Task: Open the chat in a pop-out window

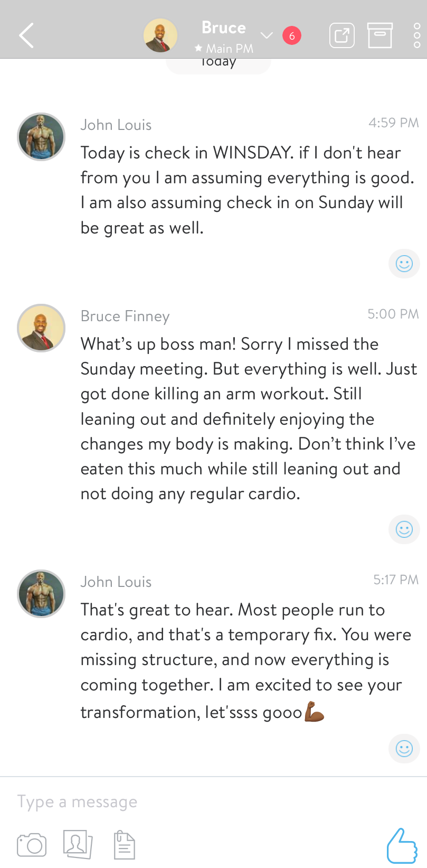Action: [341, 35]
